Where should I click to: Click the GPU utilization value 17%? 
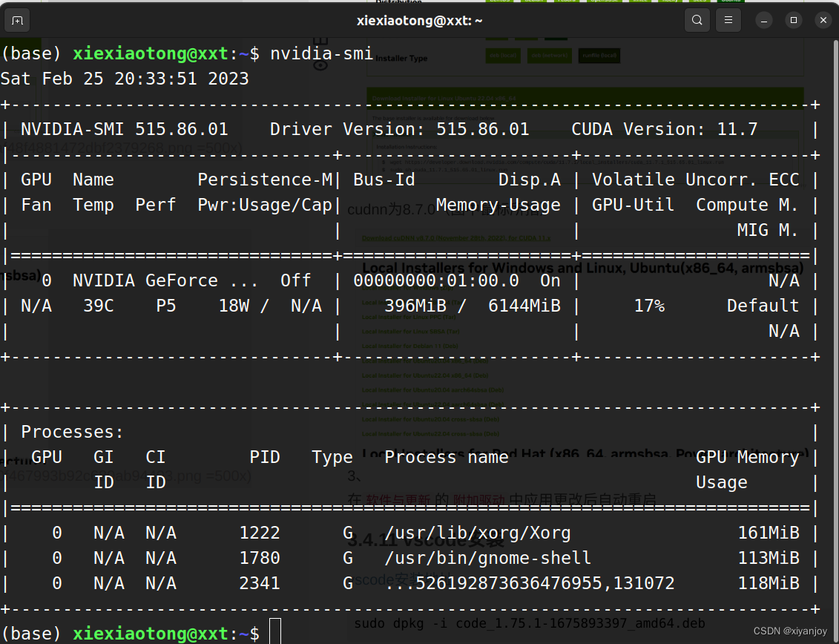[649, 306]
